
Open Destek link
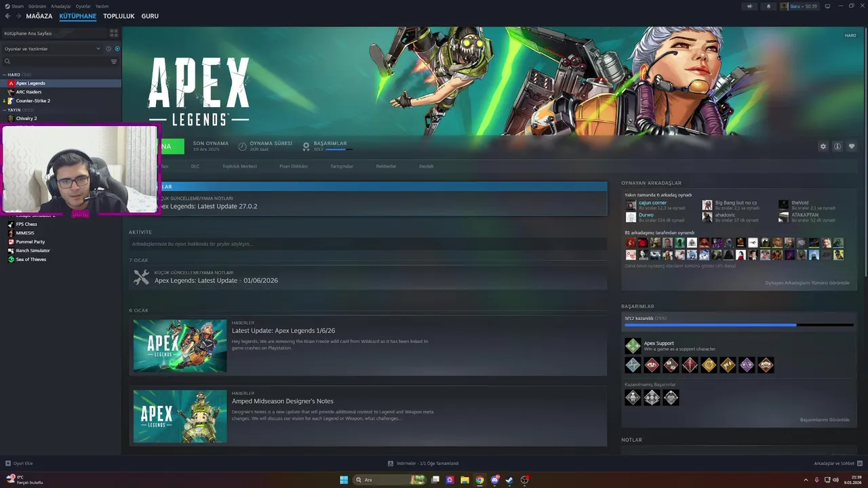(426, 166)
